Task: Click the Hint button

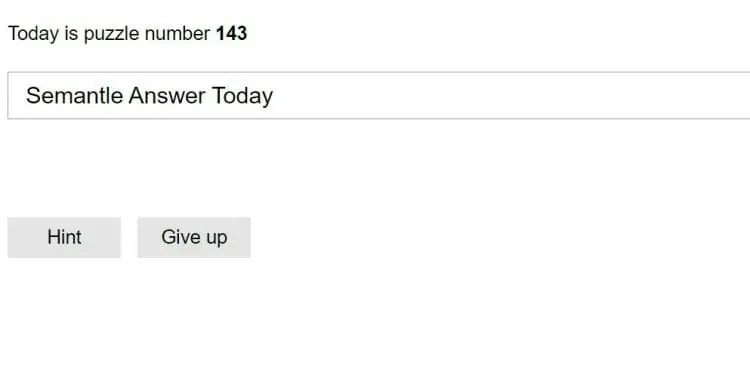Action: (x=64, y=237)
